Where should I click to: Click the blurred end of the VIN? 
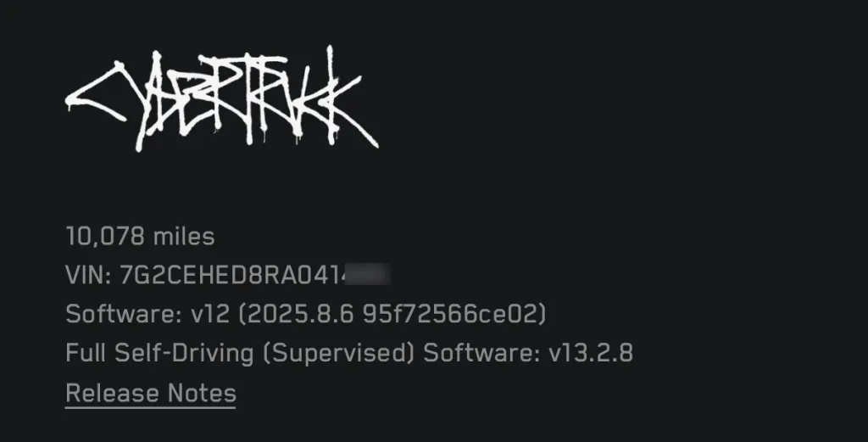coord(369,275)
